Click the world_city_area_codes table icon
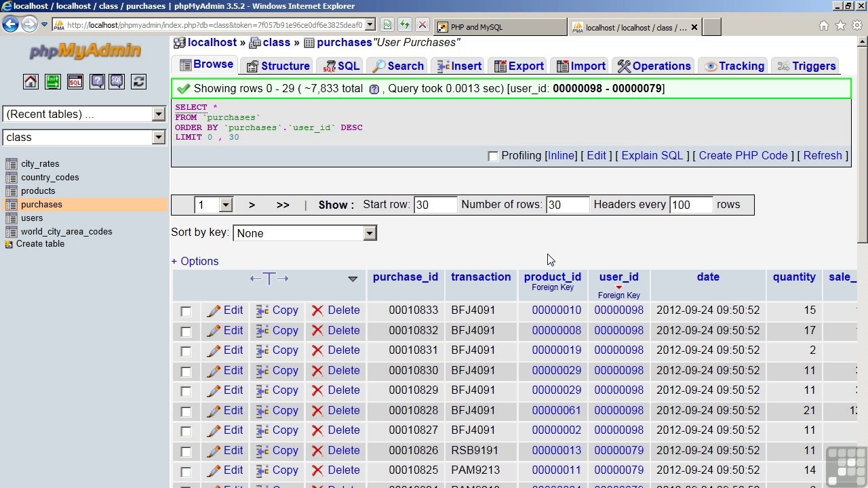The image size is (868, 488). [x=11, y=232]
